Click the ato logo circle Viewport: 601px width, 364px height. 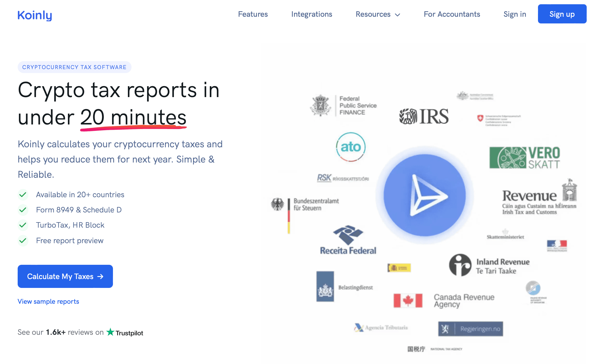click(x=351, y=147)
